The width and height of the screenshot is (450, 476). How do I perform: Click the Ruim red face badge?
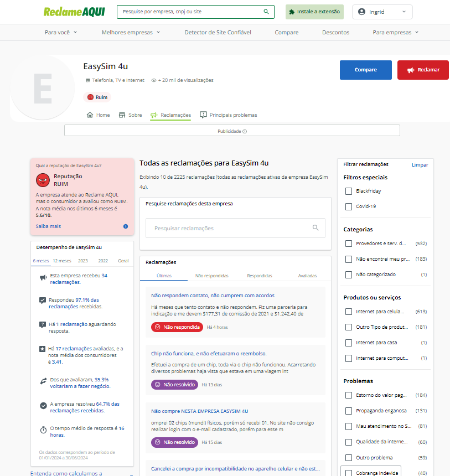[97, 97]
